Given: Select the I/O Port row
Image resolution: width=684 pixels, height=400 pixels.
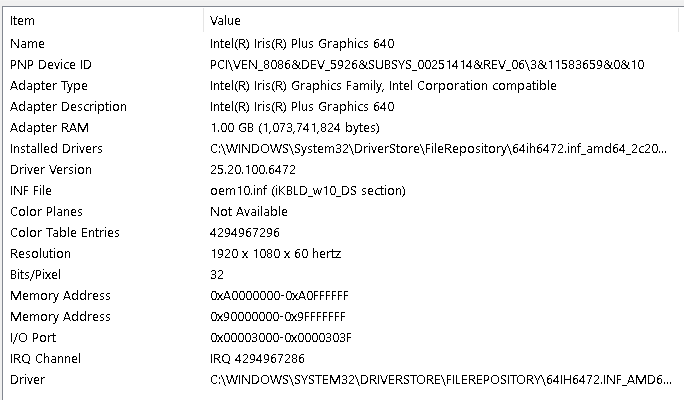Looking at the screenshot, I should [341, 337].
